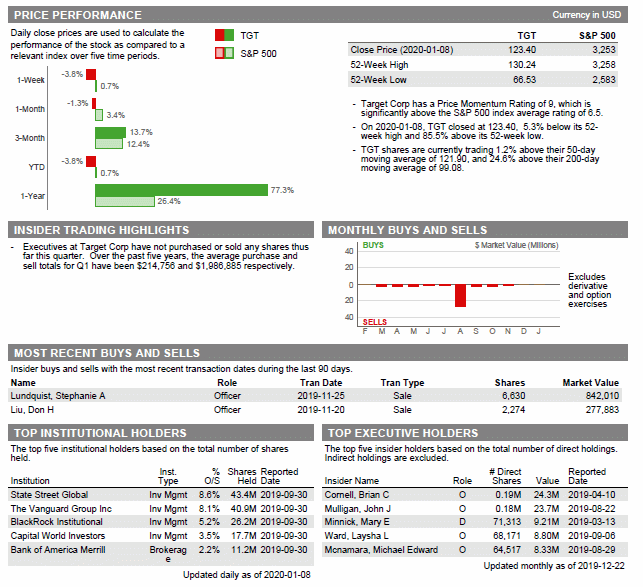Viewport: 643px width, 587px height.
Task: Click the 1-Month row label
Action: click(x=30, y=109)
